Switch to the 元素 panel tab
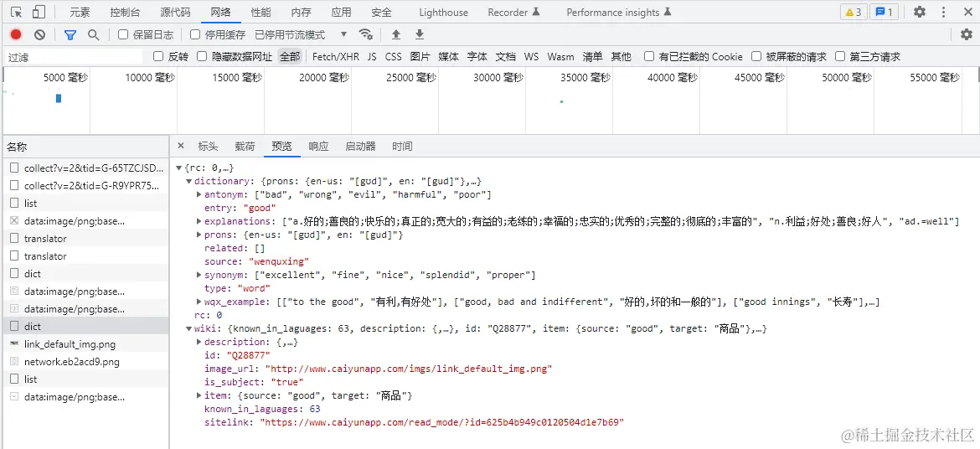 click(80, 12)
